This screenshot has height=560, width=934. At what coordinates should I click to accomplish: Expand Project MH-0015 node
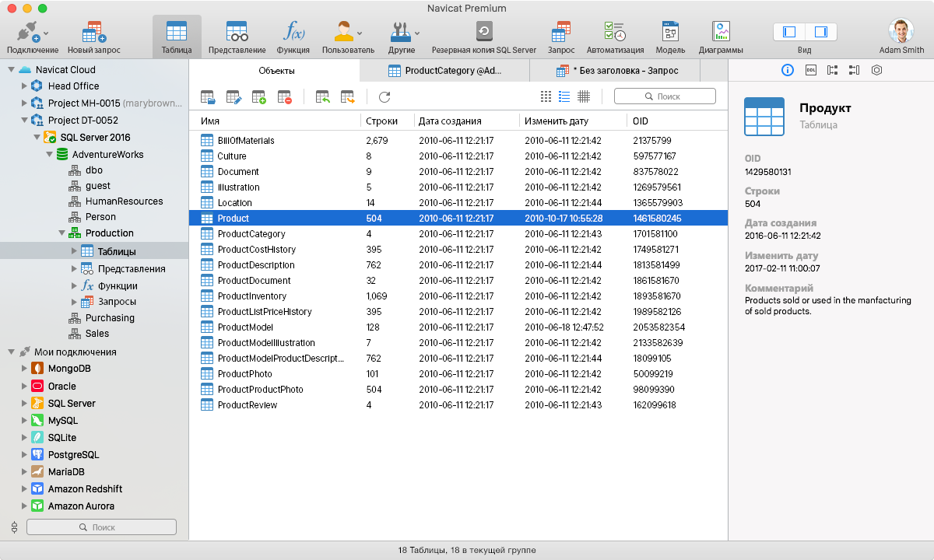point(24,103)
